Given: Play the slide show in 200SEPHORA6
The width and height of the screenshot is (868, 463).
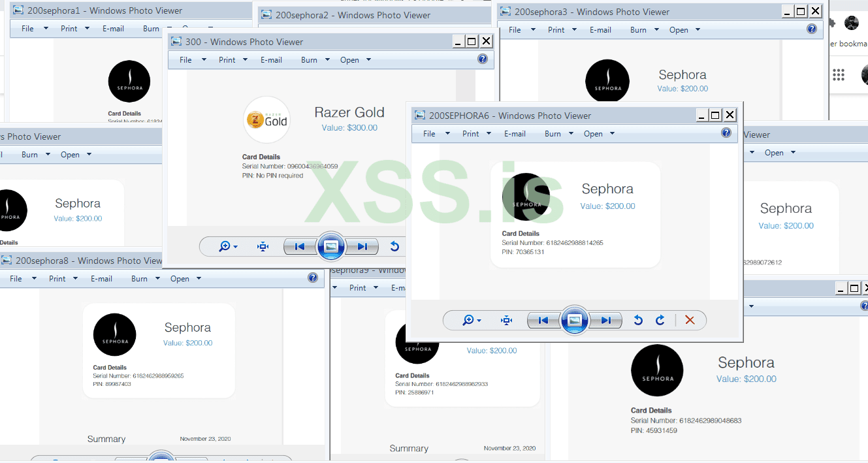Looking at the screenshot, I should (575, 320).
